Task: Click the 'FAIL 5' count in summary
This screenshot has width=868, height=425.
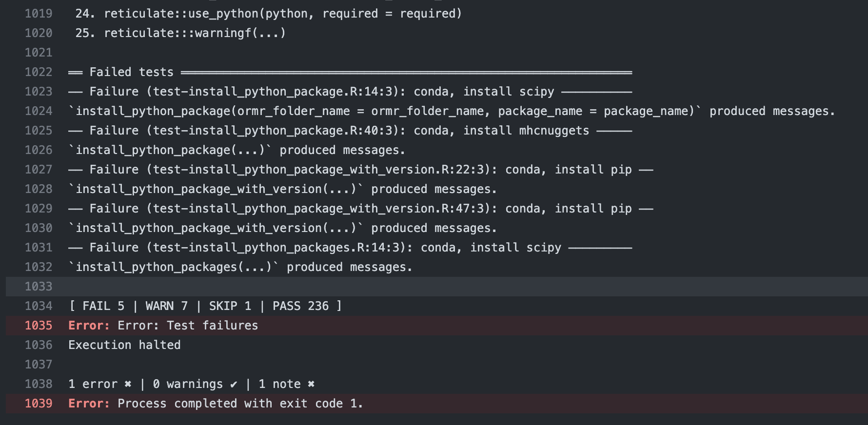Action: (103, 306)
